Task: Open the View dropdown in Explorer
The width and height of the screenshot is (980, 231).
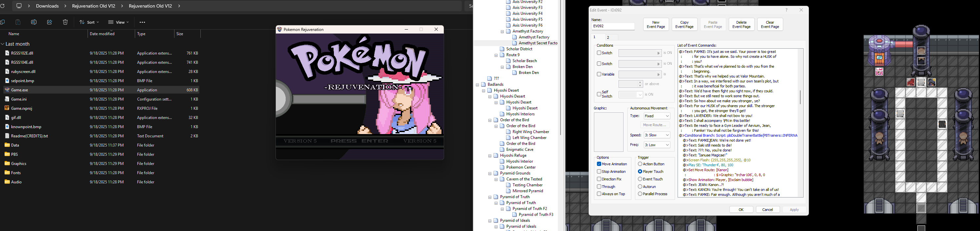Action: point(118,22)
